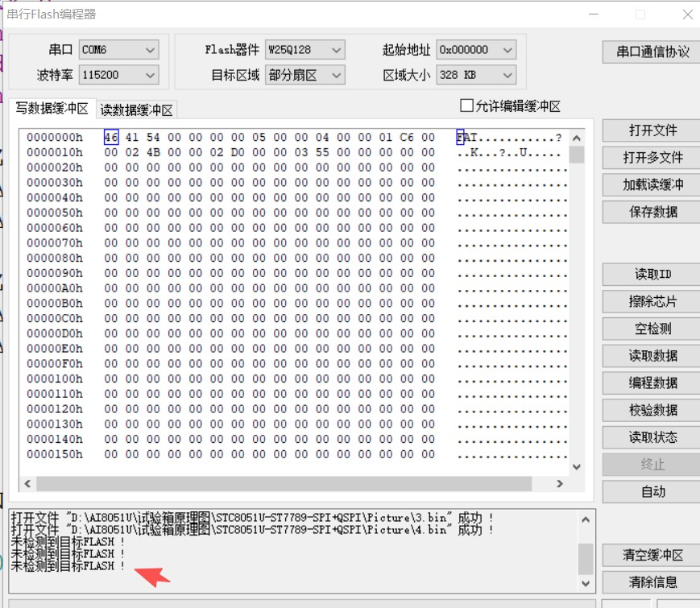
Task: Save data using the 保存数据 button
Action: pos(649,212)
